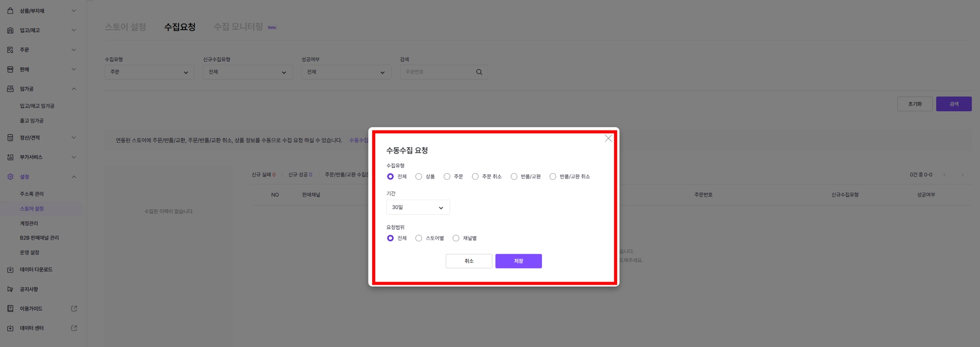Click the 주문 order icon in sidebar
Image resolution: width=980 pixels, height=347 pixels.
click(x=10, y=50)
